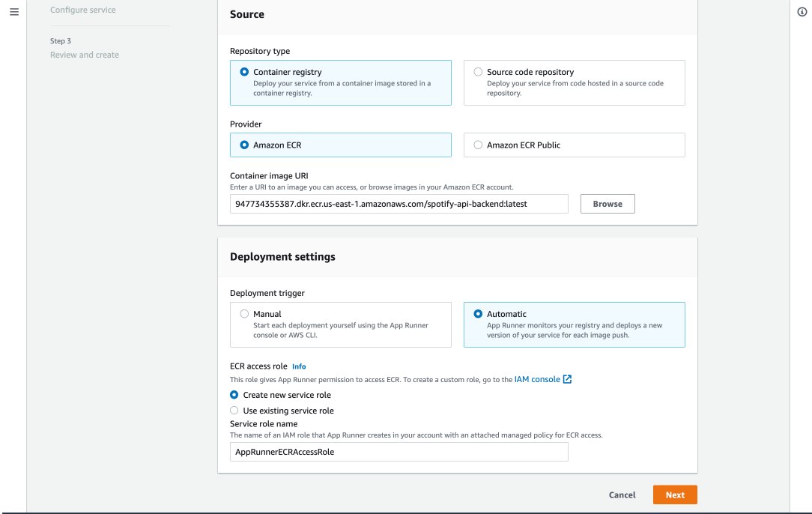
Task: Open the IAM console link
Action: click(x=537, y=380)
